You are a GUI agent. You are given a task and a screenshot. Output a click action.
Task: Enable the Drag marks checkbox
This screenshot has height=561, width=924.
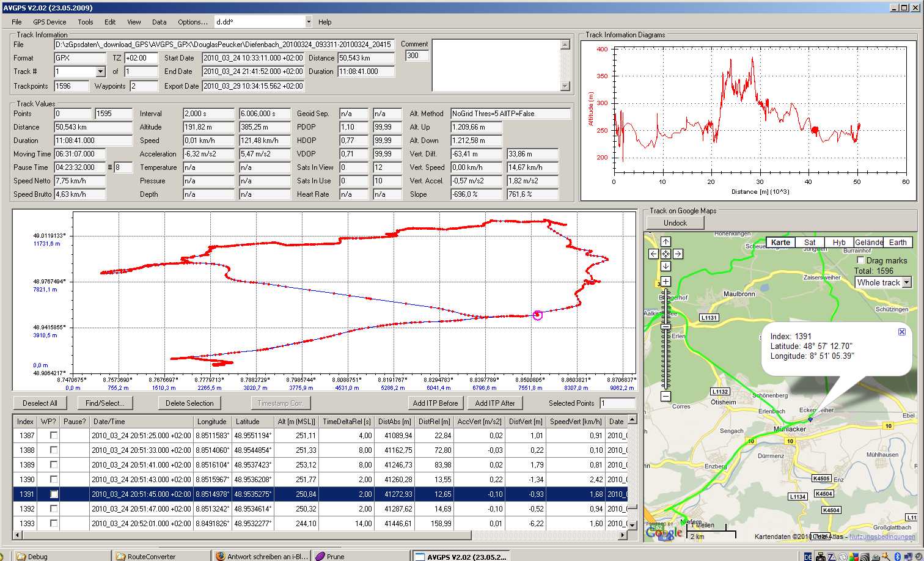click(x=860, y=260)
